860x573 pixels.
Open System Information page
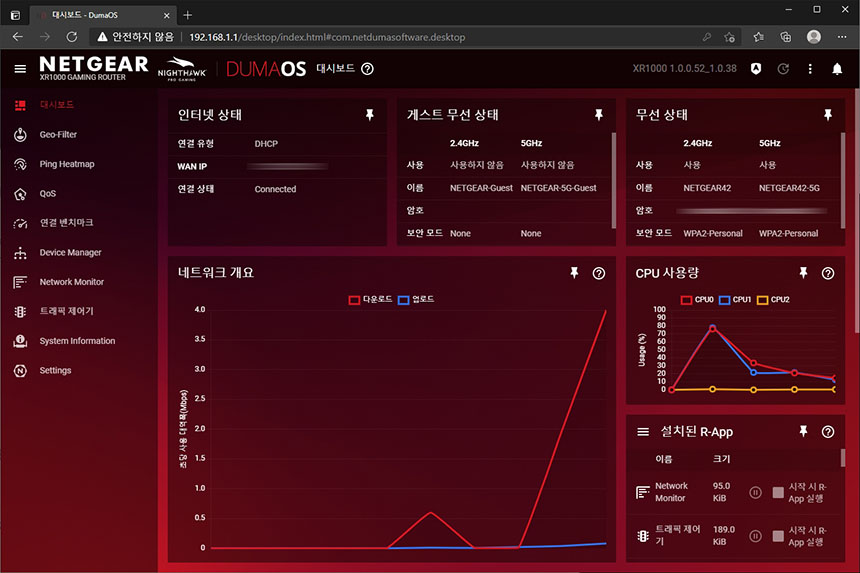77,341
